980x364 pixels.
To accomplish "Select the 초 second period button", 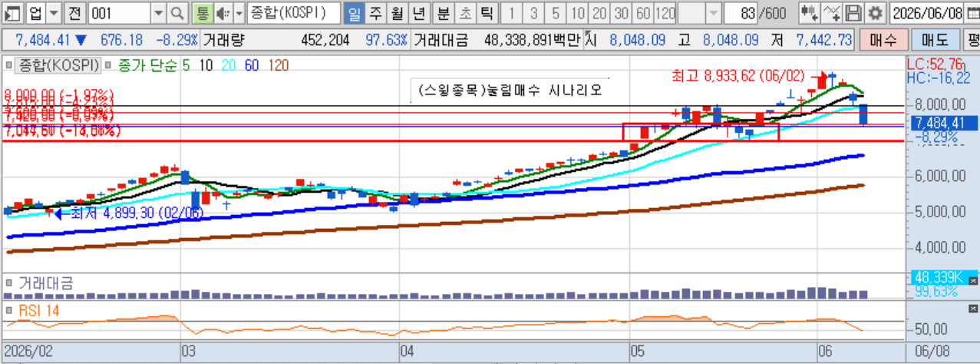I will pyautogui.click(x=465, y=13).
